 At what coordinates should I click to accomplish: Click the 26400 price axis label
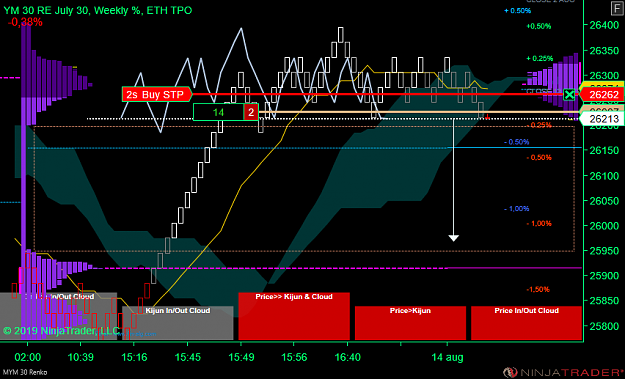604,26
